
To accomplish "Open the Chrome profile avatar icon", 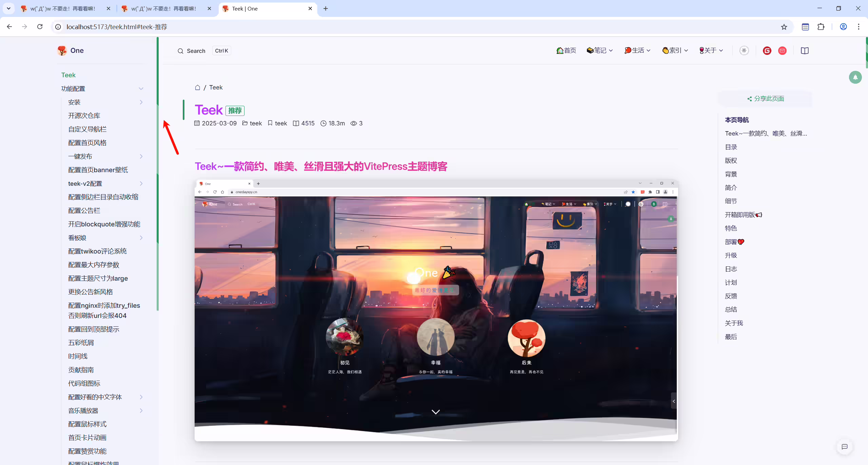I will click(843, 27).
